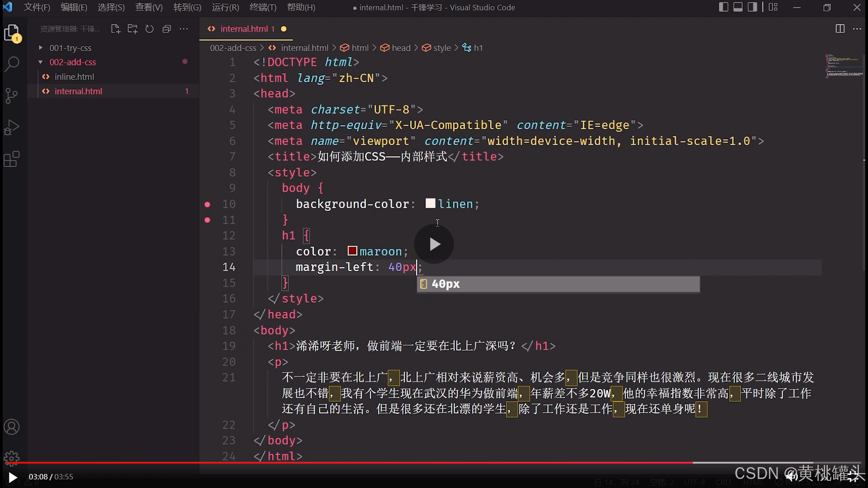Open the 帮助(H) menu
The image size is (868, 488).
(301, 7)
